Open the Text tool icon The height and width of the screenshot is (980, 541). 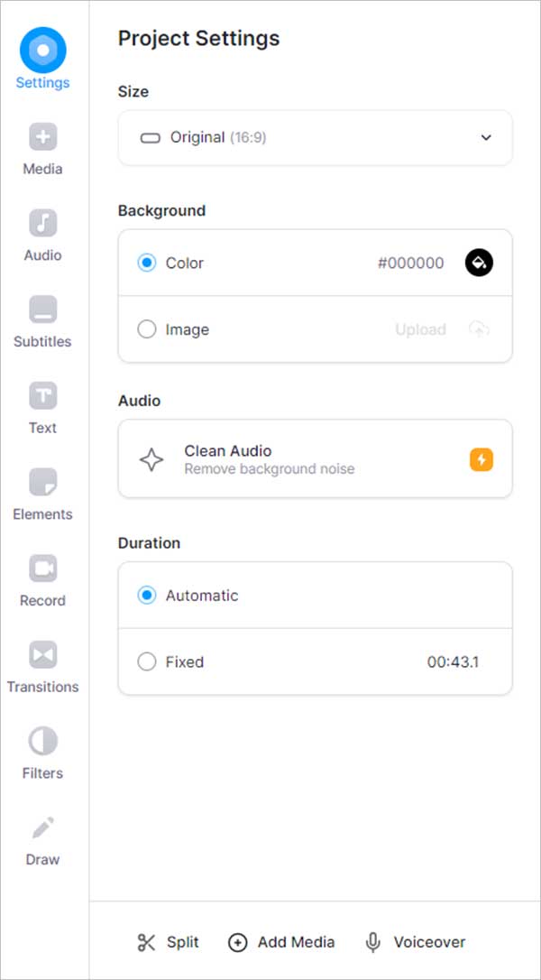[42, 395]
